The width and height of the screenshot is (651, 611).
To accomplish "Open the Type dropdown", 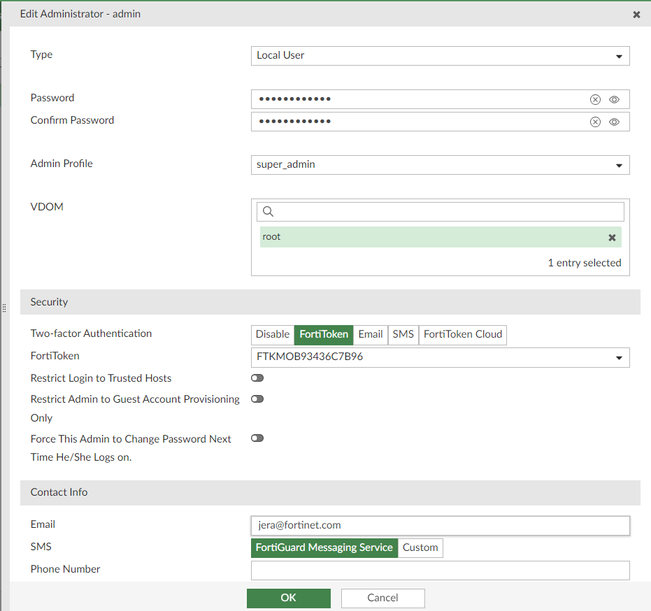I will [440, 56].
